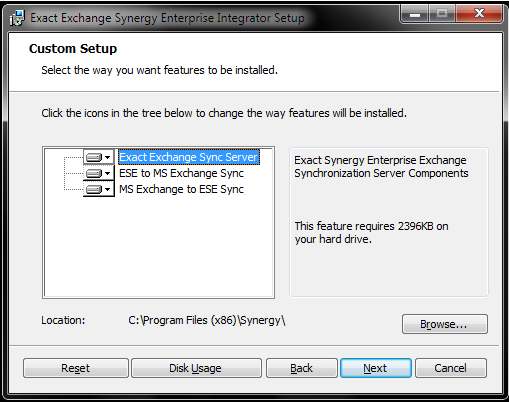Cancel the setup wizard
The width and height of the screenshot is (509, 402).
[451, 368]
